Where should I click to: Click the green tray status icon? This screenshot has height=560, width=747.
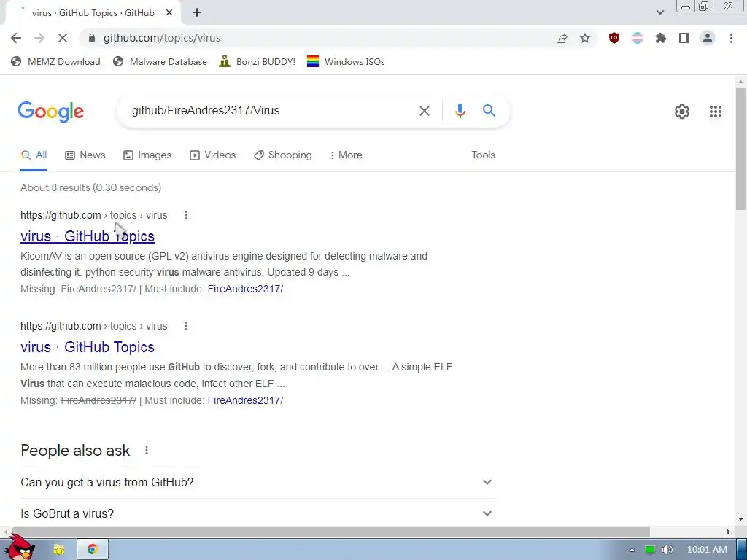(650, 550)
